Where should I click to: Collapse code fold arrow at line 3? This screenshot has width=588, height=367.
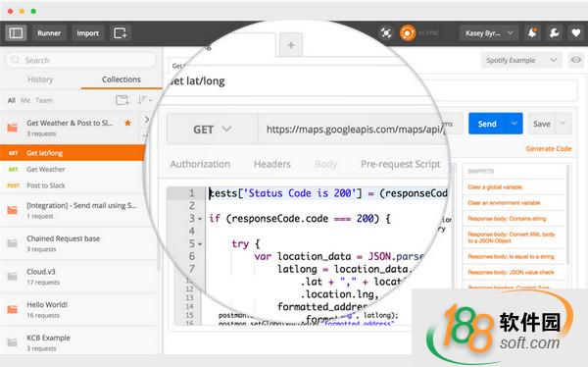pyautogui.click(x=200, y=219)
